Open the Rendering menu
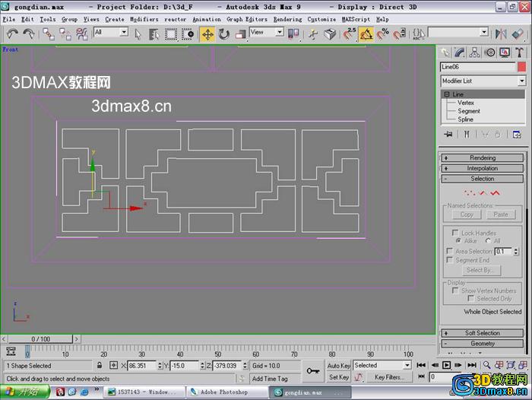Image resolution: width=532 pixels, height=400 pixels. [288, 19]
